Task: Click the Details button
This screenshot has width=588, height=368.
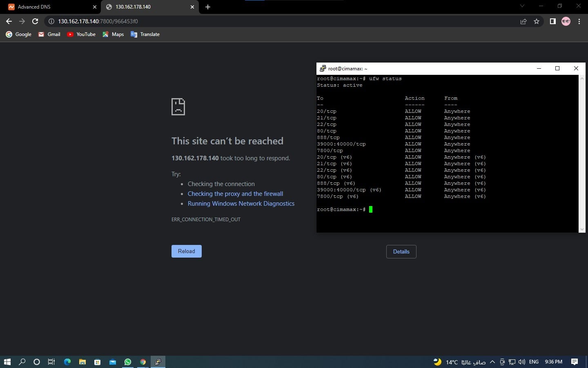Action: pos(401,251)
